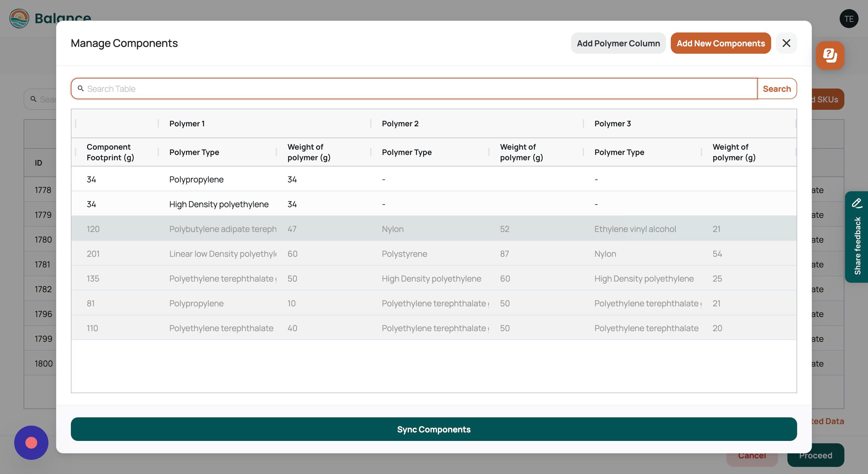
Task: Click Add New Components button
Action: point(720,43)
